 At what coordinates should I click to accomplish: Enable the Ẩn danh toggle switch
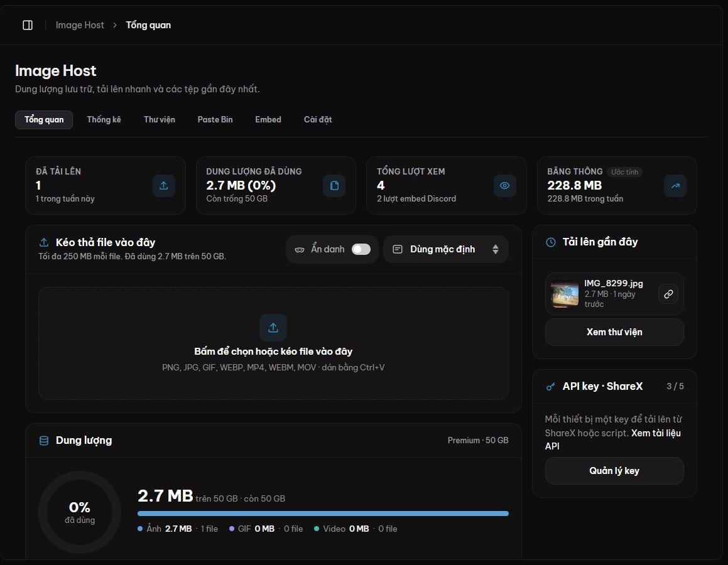(x=361, y=249)
